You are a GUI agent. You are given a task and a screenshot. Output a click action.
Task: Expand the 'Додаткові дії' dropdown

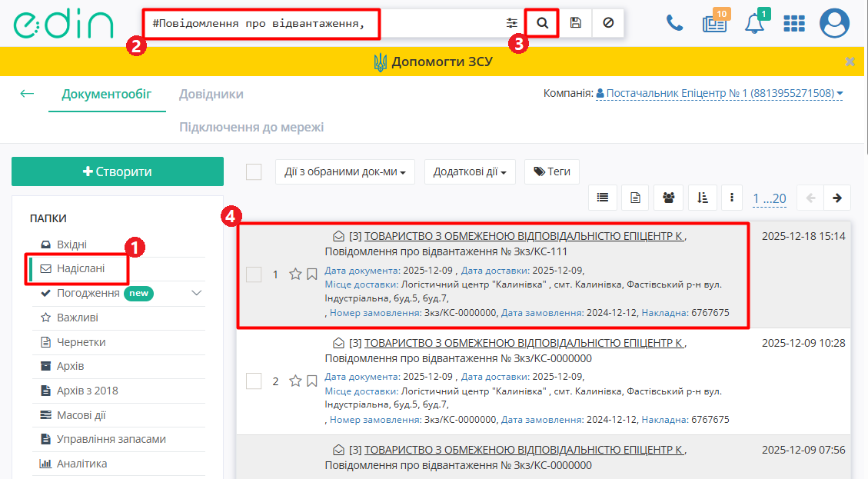click(x=470, y=172)
